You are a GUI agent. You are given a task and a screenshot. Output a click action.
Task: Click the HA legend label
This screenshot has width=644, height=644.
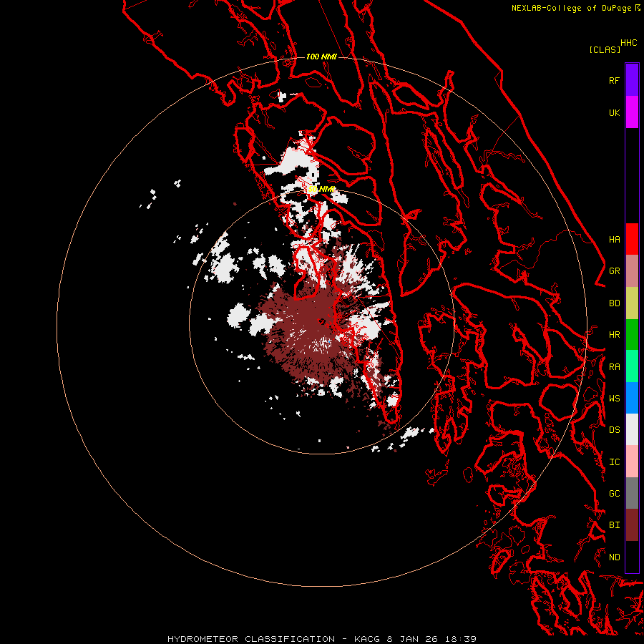[x=614, y=239]
